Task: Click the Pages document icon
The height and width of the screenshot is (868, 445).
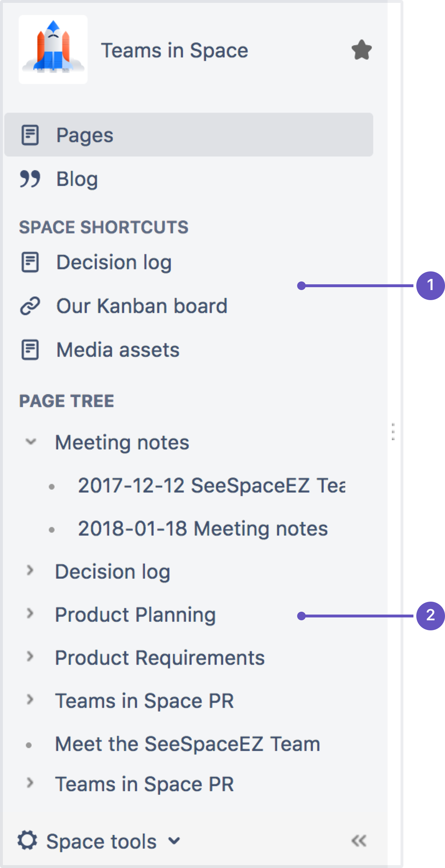Action: [x=30, y=135]
